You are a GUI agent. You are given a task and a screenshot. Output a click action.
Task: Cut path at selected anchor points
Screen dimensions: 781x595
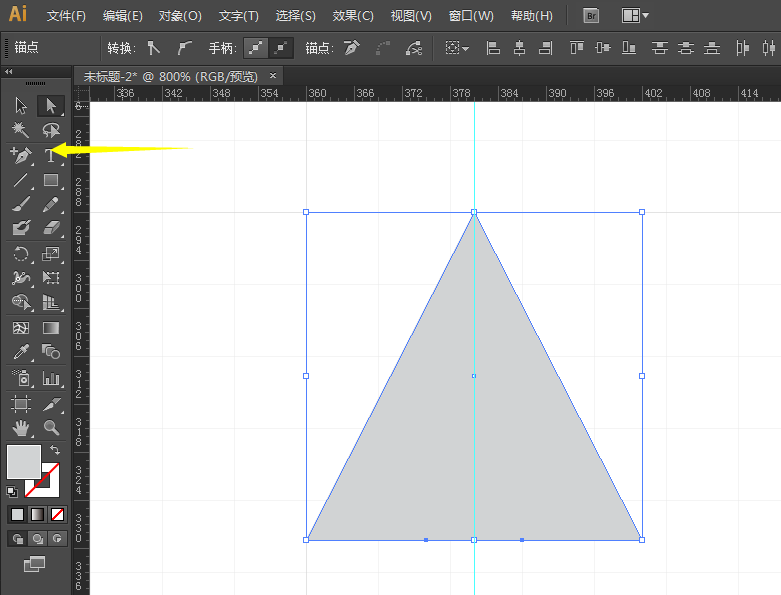[x=414, y=48]
